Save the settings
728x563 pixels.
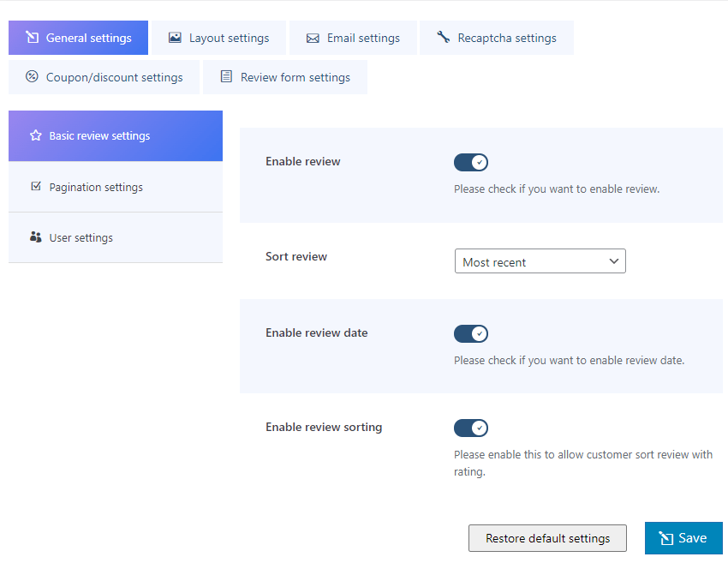pos(683,538)
